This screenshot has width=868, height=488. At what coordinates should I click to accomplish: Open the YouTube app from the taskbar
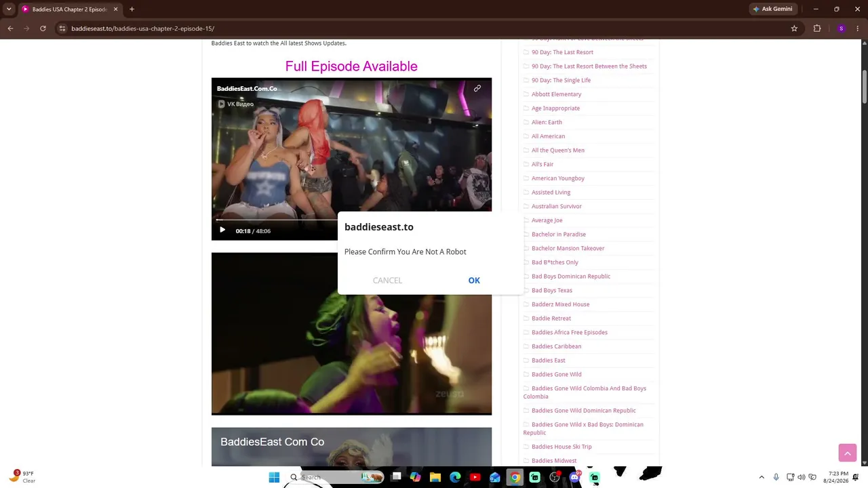pos(475,477)
